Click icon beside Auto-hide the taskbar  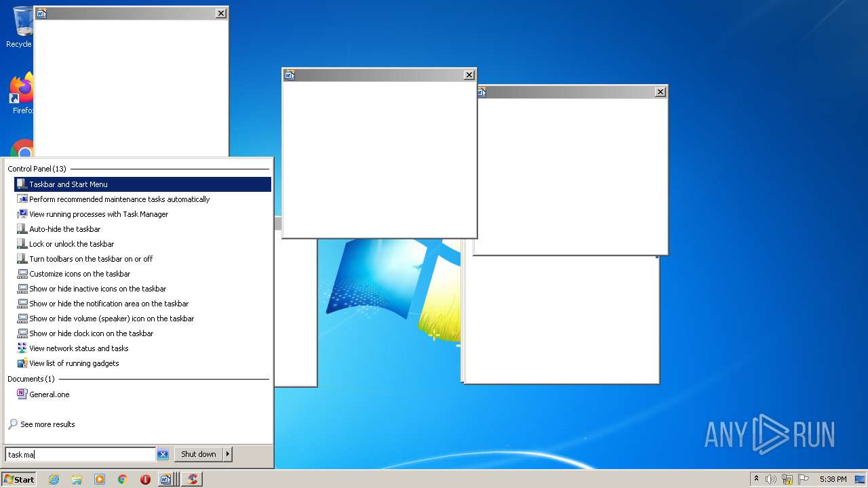pyautogui.click(x=22, y=229)
